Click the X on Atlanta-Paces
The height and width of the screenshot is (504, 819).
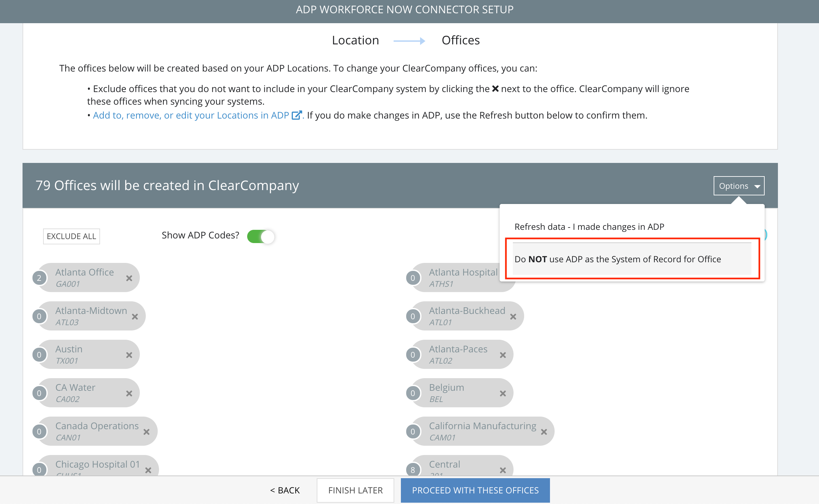[x=503, y=355]
